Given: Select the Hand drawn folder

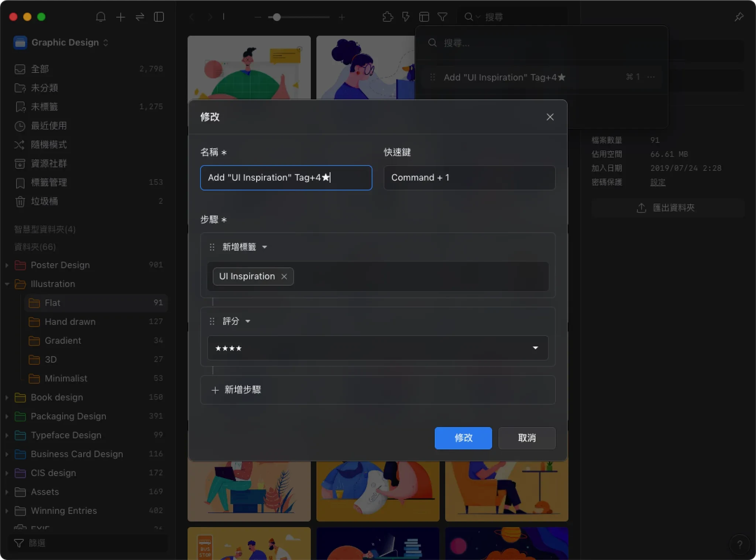Looking at the screenshot, I should (70, 322).
